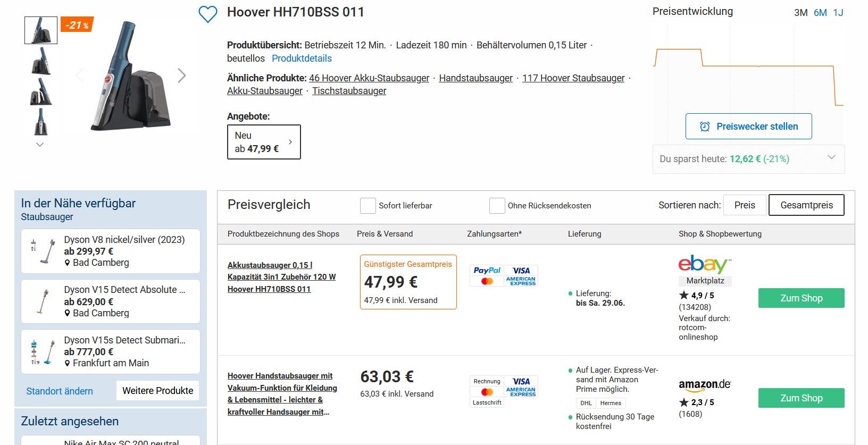The image size is (868, 445).
Task: Click previous image arrow beside vacuum photo
Action: point(80,75)
